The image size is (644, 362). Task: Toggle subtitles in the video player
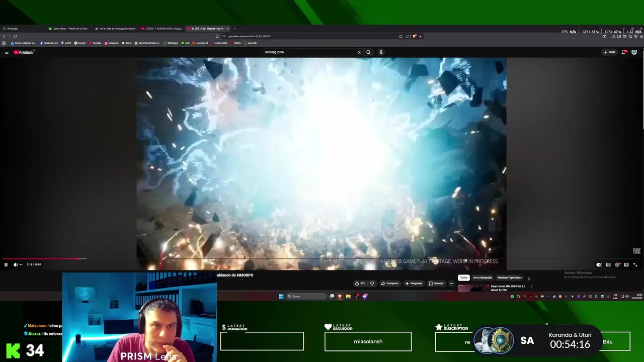(608, 264)
